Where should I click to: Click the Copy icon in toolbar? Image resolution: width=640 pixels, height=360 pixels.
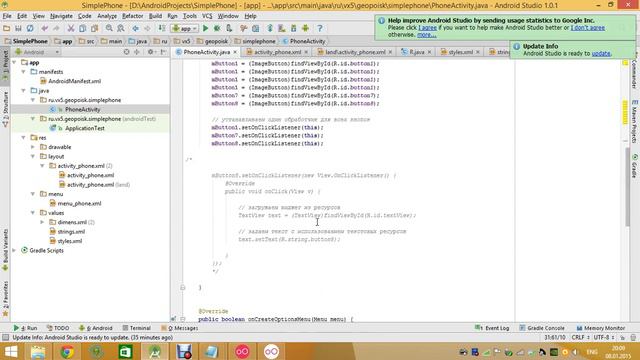click(x=82, y=28)
